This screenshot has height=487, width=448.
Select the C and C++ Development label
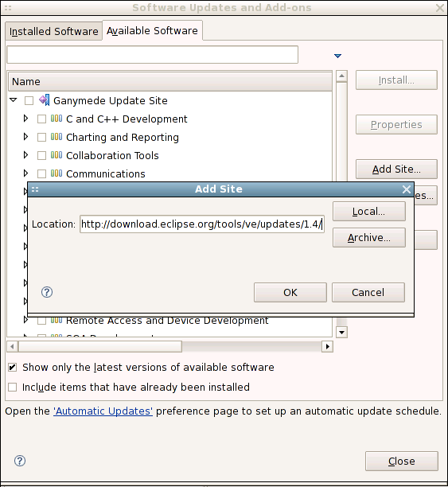point(127,119)
